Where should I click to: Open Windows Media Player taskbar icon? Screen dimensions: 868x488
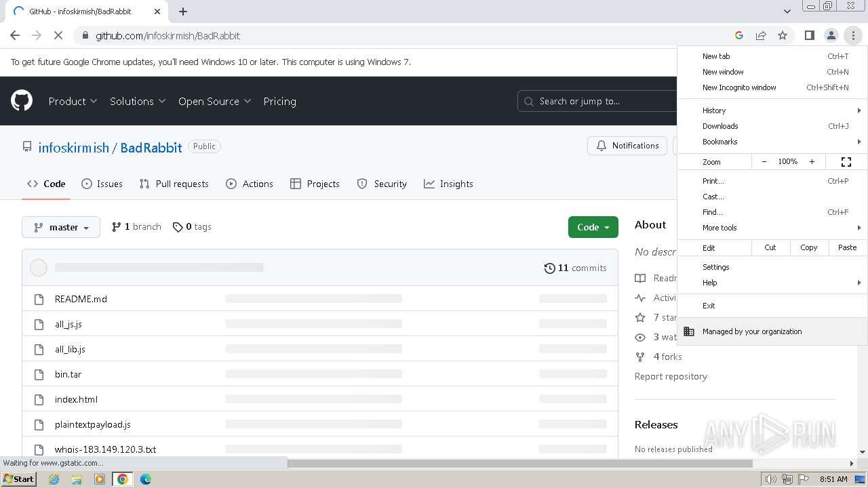click(100, 479)
